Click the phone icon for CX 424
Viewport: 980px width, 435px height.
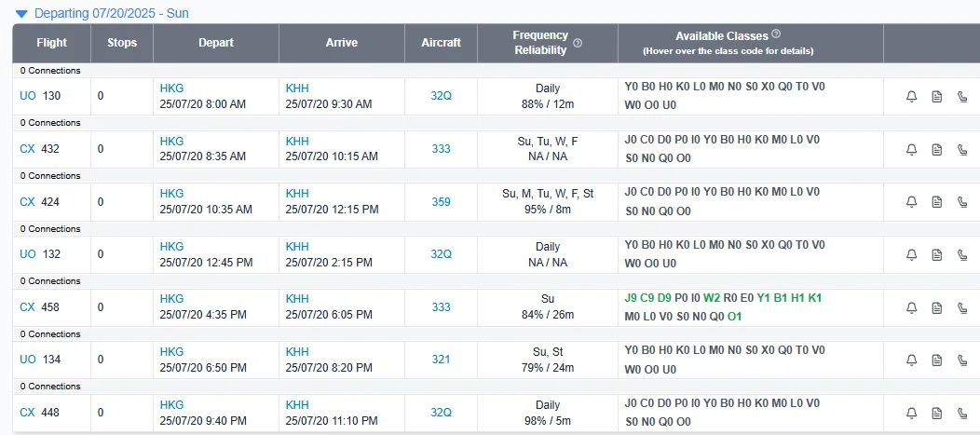(x=962, y=202)
